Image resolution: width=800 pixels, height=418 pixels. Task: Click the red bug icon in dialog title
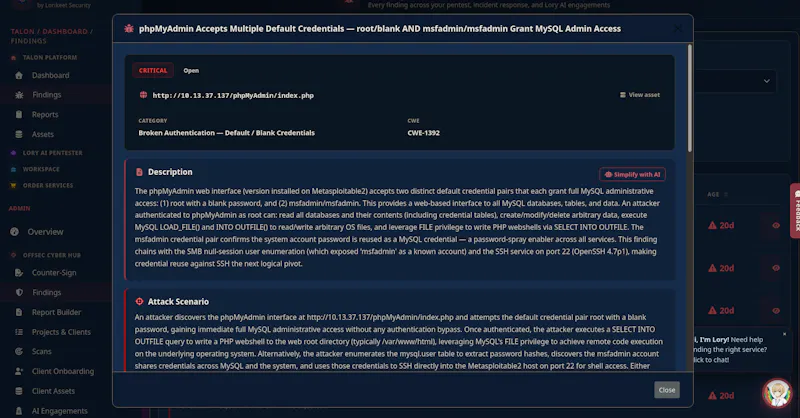coord(129,29)
